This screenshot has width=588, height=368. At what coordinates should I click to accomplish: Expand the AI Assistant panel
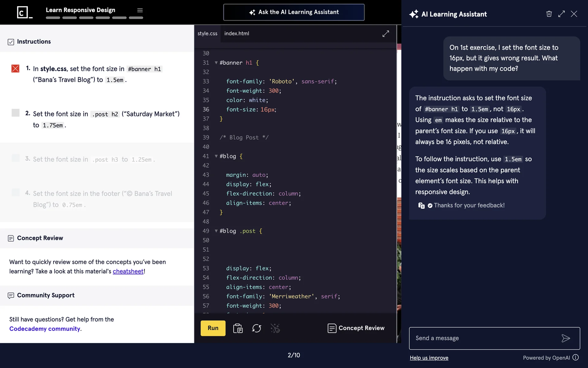[x=561, y=14]
